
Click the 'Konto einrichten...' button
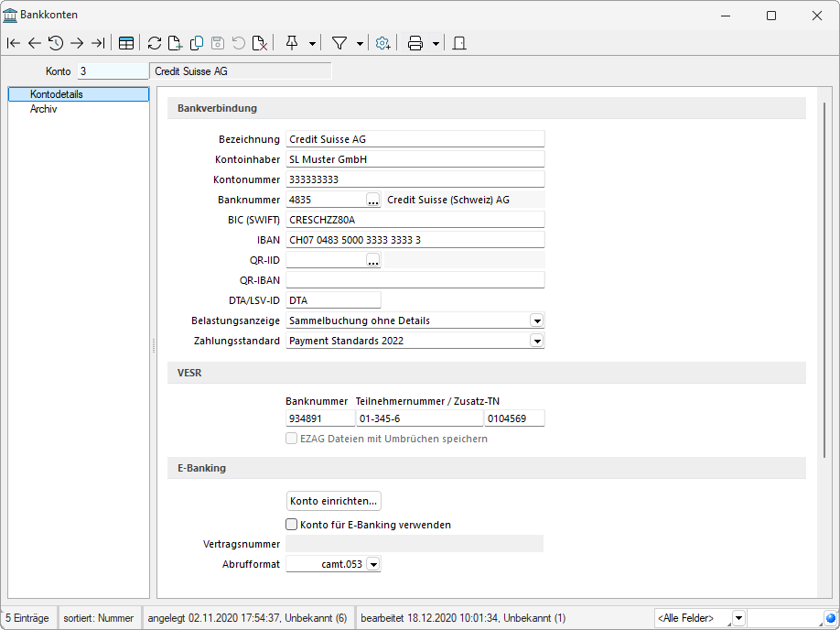pyautogui.click(x=333, y=501)
